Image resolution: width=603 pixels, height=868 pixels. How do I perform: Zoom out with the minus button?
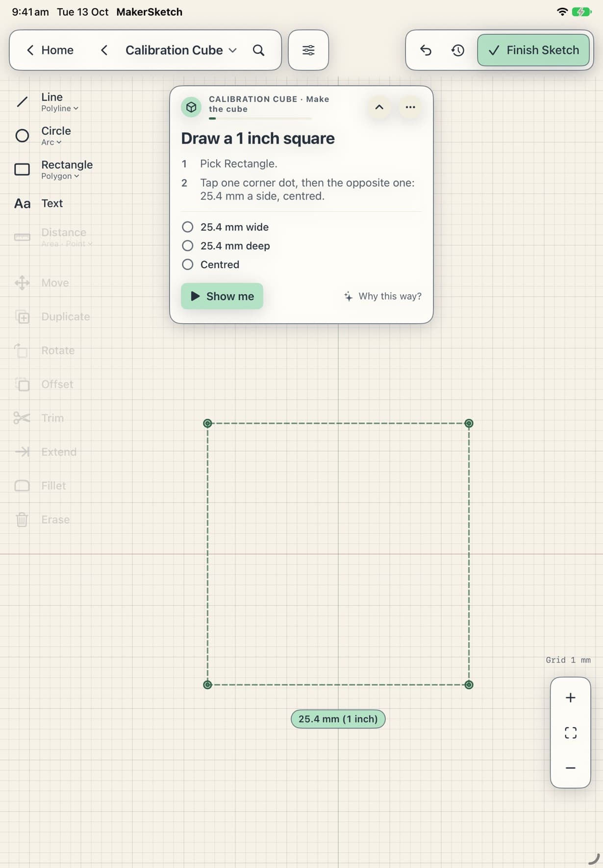point(571,768)
